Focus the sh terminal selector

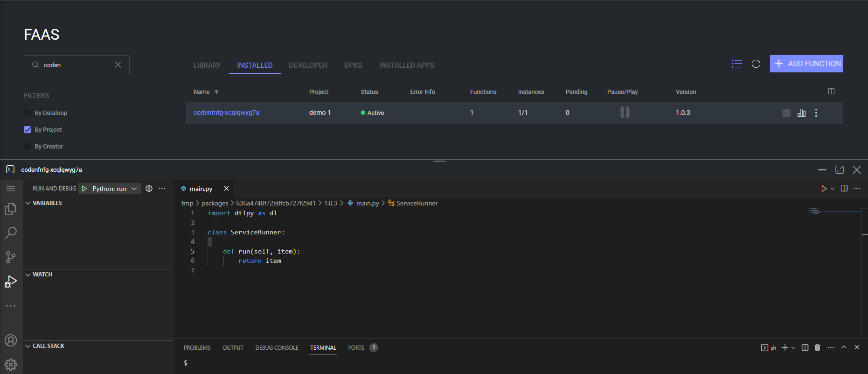point(769,347)
